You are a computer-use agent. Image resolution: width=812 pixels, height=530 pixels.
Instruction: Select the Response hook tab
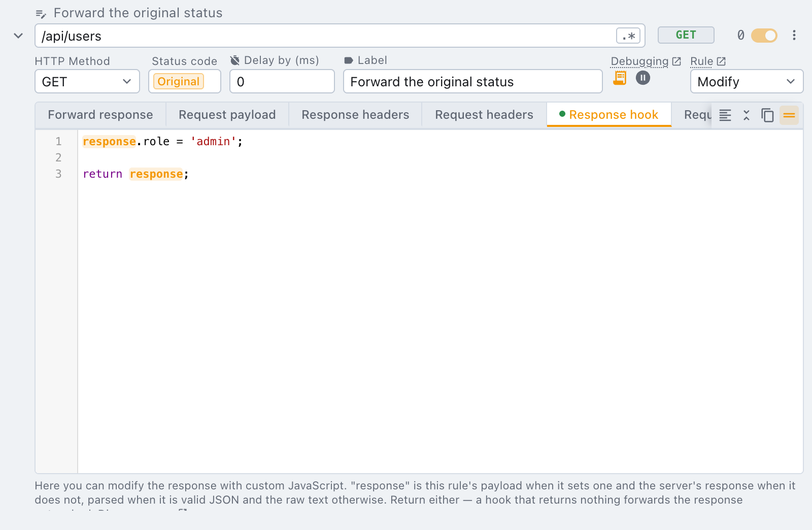tap(609, 115)
